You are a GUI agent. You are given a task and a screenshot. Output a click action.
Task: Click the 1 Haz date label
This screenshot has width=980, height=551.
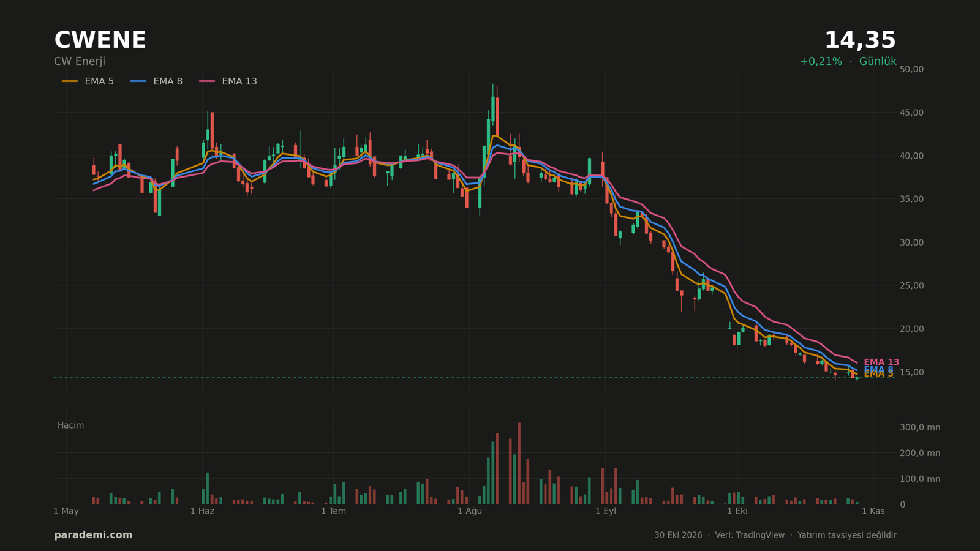pyautogui.click(x=202, y=511)
